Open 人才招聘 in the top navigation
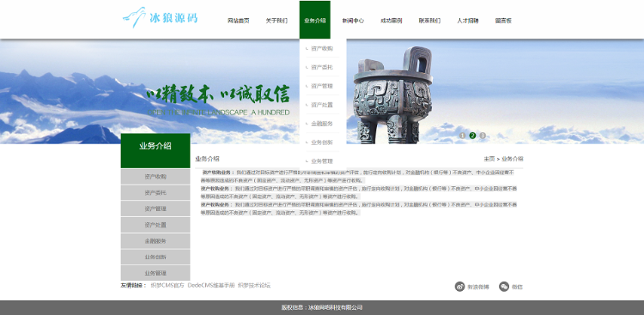This screenshot has width=644, height=315. click(x=468, y=21)
